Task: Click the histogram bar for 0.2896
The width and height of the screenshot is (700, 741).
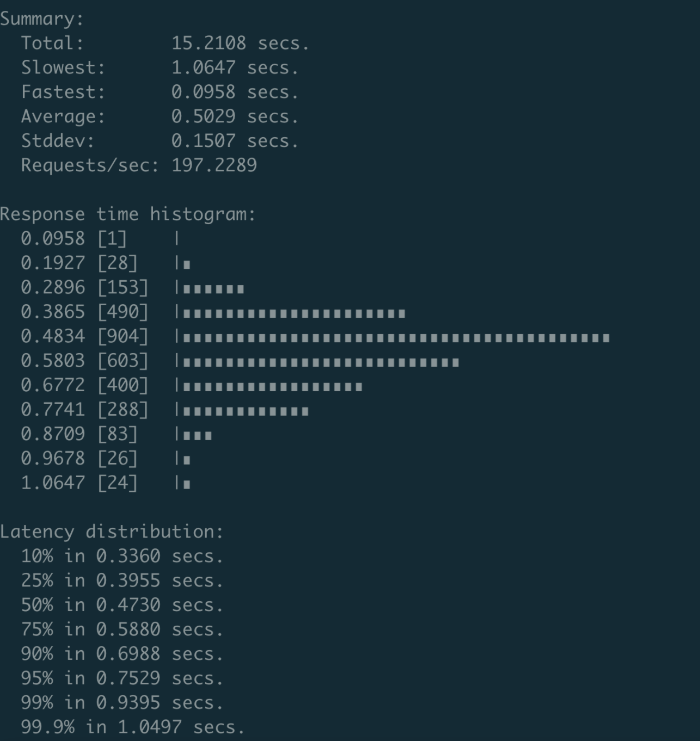Action: [213, 289]
